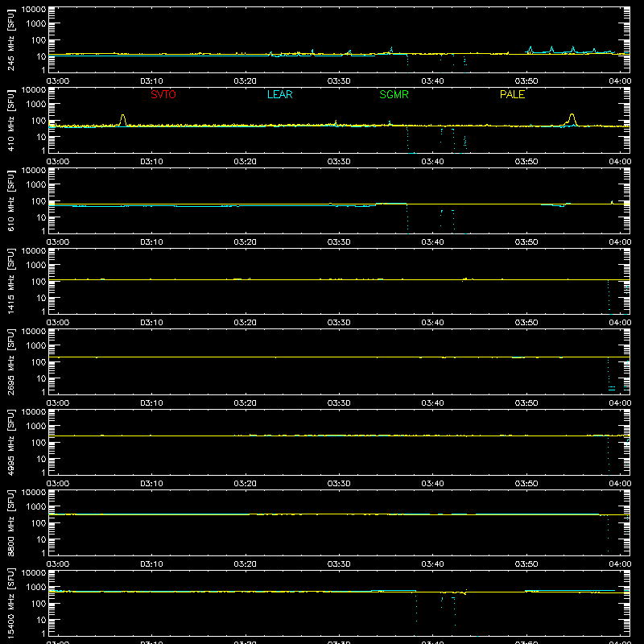Screen dimensions: 644x644
Task: Click the cyan LEAR station legend label
Action: click(279, 94)
